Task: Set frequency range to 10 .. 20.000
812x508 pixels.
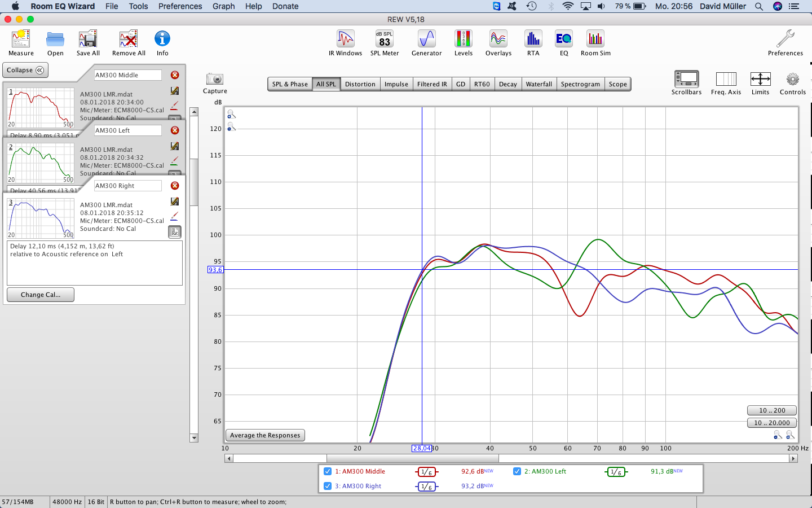Action: coord(772,423)
